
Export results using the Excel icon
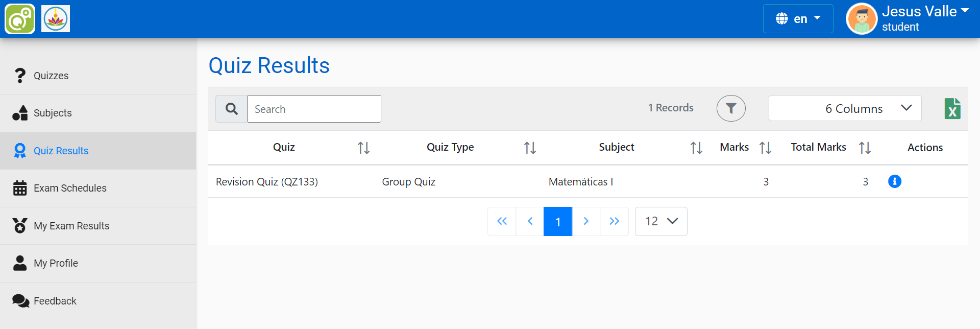952,108
